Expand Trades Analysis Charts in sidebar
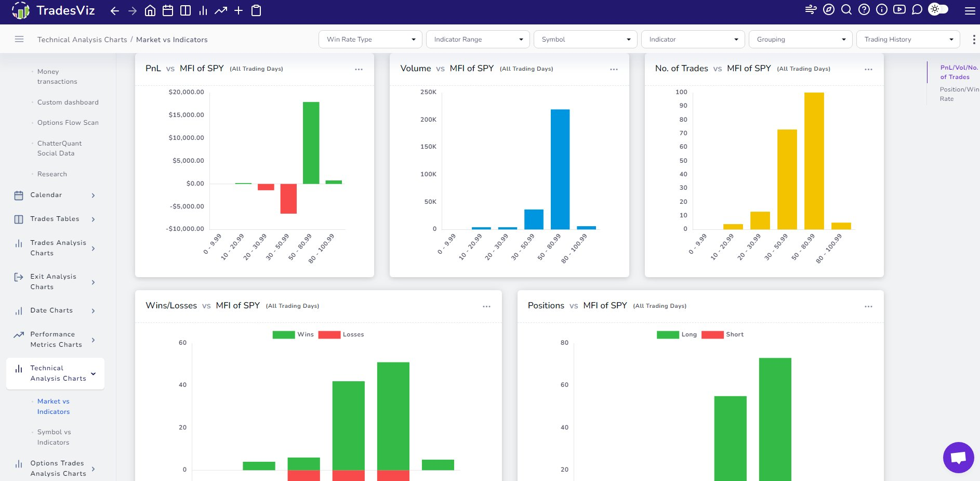 tap(55, 248)
